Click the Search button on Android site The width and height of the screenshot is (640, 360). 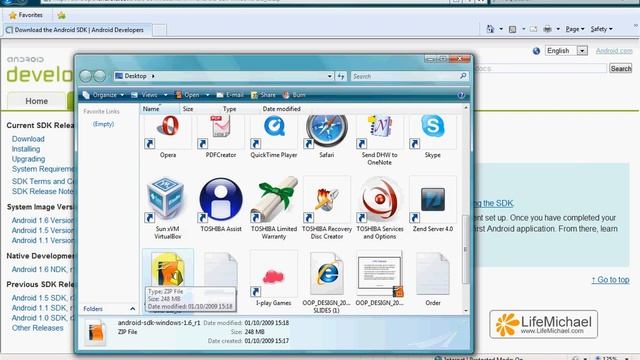pos(620,68)
